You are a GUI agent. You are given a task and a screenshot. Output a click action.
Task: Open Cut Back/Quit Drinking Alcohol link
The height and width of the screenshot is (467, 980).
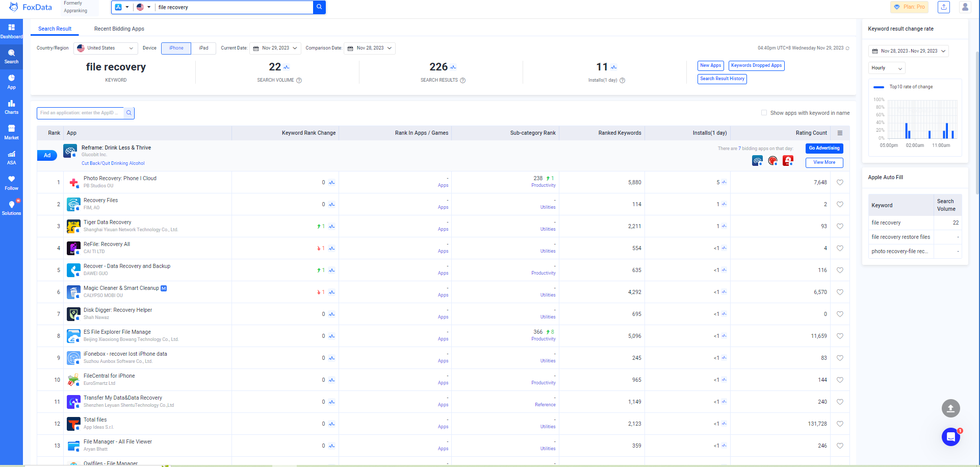click(x=113, y=163)
